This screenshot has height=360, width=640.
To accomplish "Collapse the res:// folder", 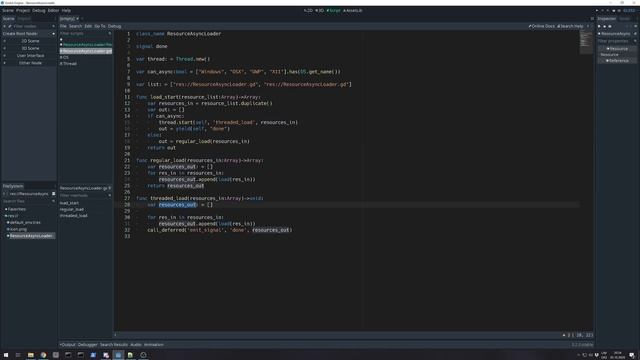I will click(11, 216).
